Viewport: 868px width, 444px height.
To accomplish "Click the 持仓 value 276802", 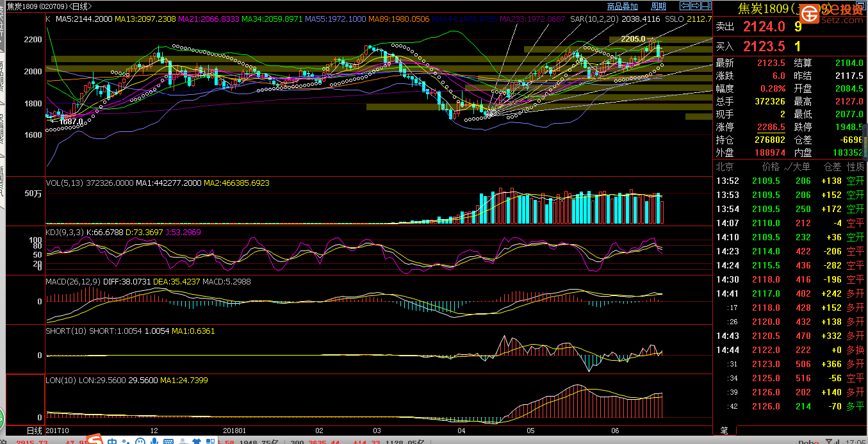I will (769, 140).
